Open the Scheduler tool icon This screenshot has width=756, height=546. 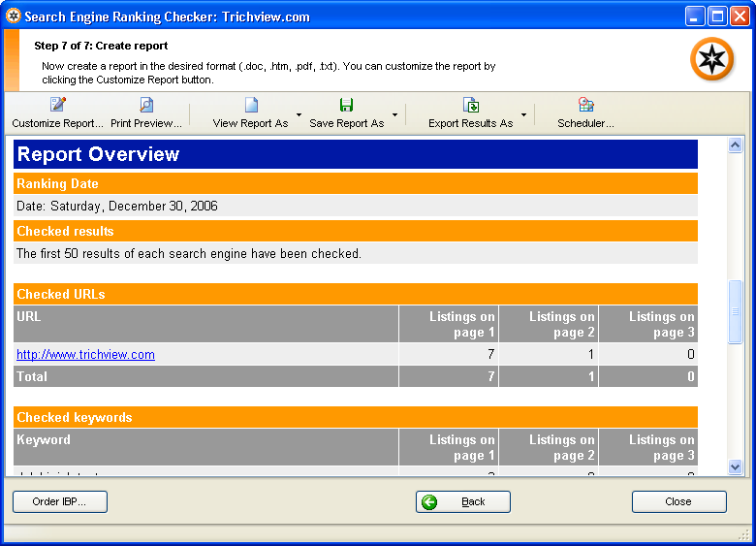(x=585, y=105)
